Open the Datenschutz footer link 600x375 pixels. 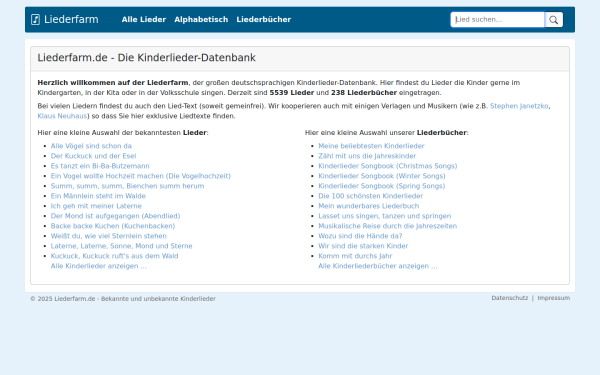click(x=510, y=298)
